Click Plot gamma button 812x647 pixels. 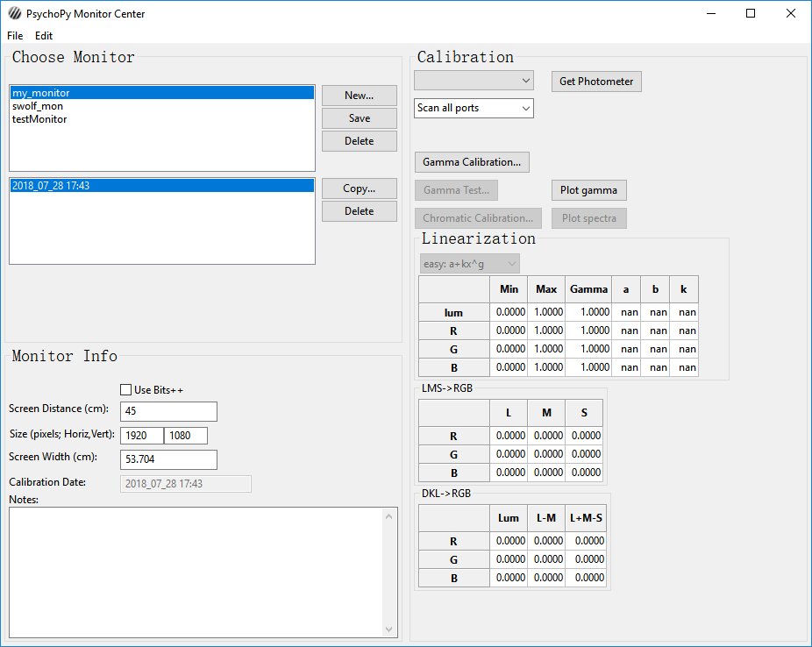pos(588,190)
